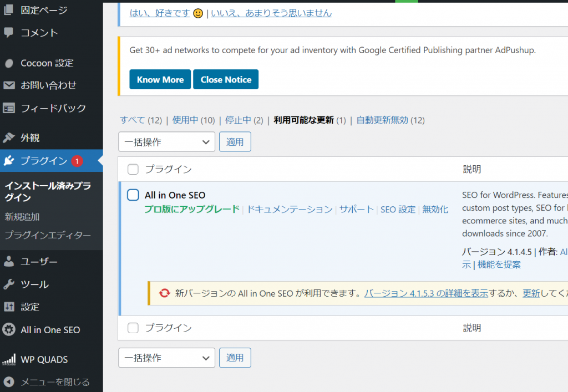Click the ツール wrench icon

coord(9,284)
